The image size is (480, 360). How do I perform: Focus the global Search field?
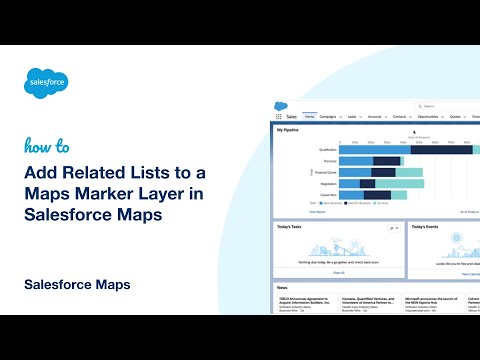(x=447, y=106)
